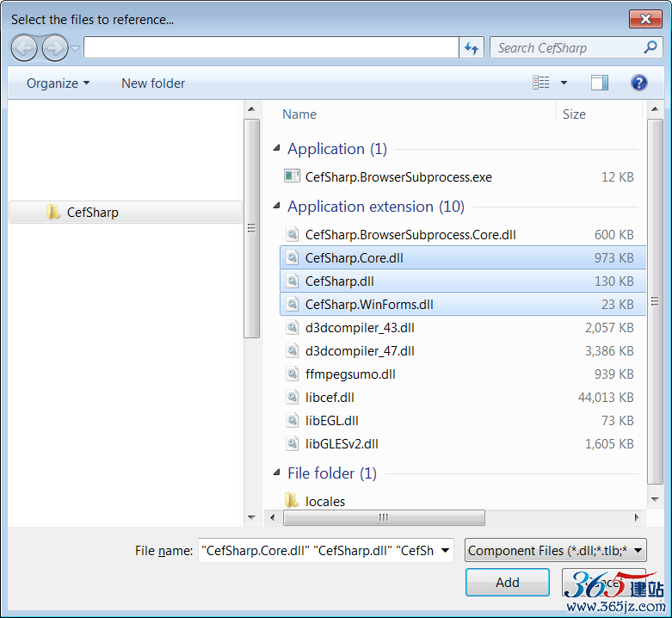This screenshot has height=618, width=672.
Task: Click the libGLESv2.dll file icon
Action: tap(292, 443)
